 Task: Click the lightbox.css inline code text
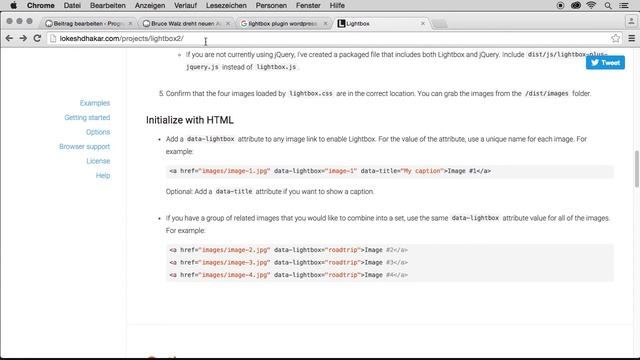point(311,93)
